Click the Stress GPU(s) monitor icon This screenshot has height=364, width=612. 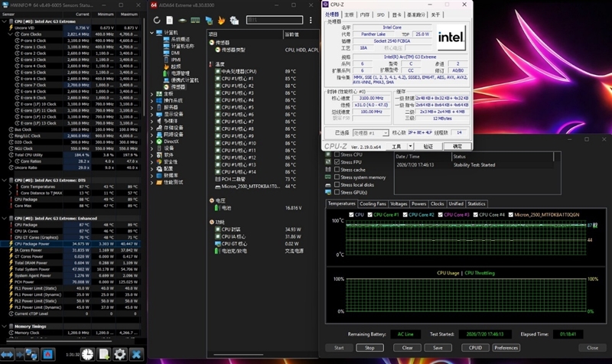tap(328, 193)
